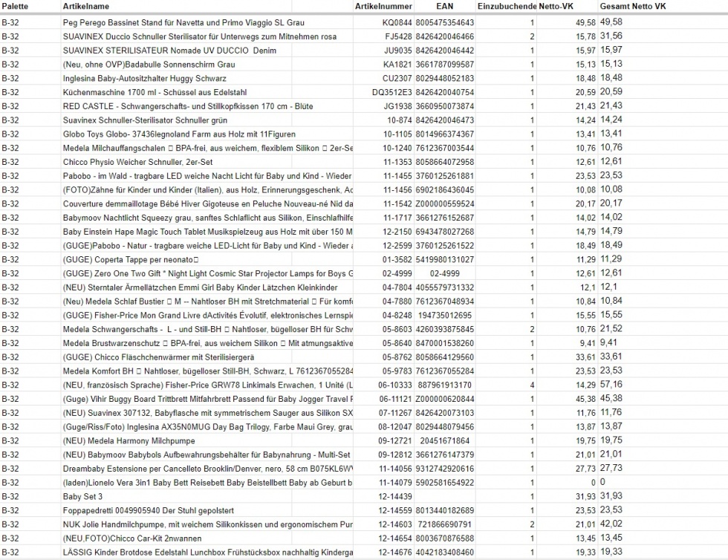
Task: Click EAN Z000000559524
Action: click(x=445, y=204)
